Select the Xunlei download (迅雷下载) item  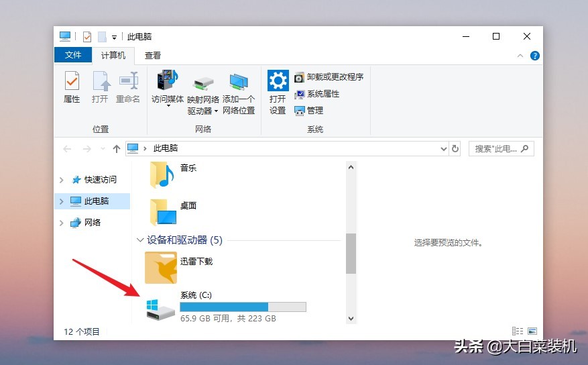pos(161,268)
